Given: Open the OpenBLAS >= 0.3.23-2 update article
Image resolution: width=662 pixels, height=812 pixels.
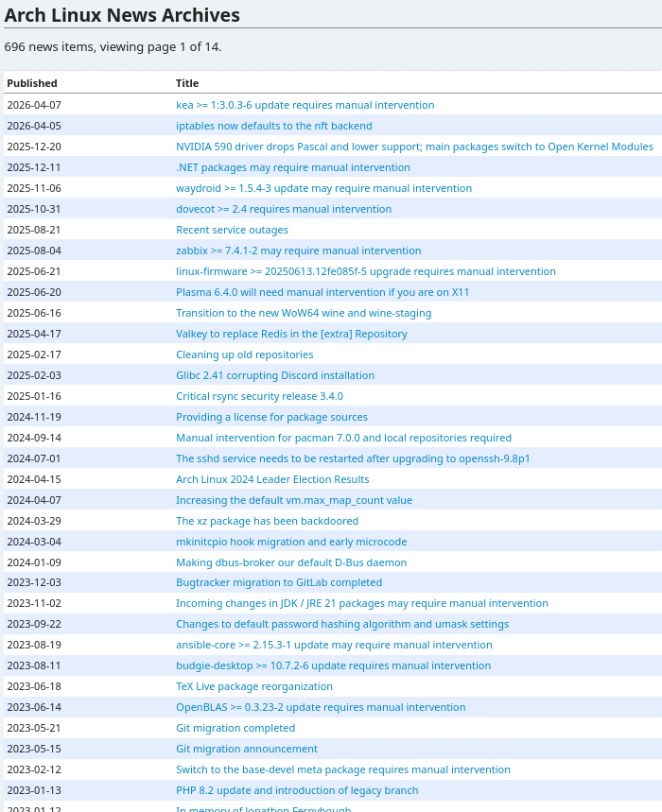Looking at the screenshot, I should (321, 707).
